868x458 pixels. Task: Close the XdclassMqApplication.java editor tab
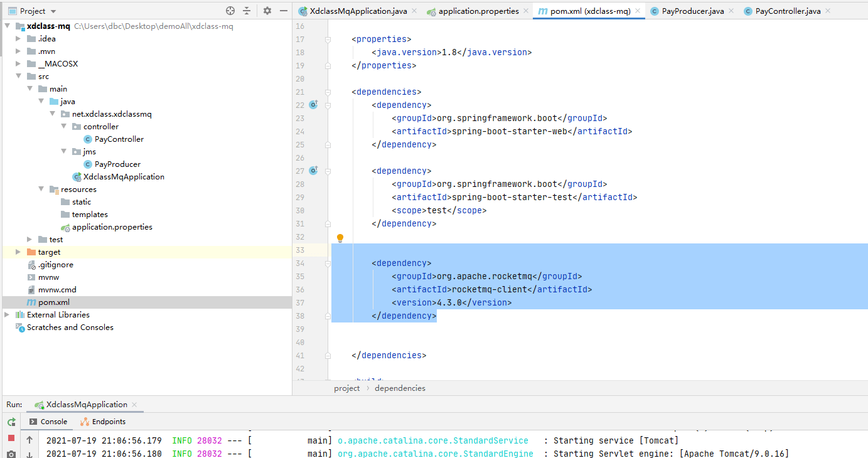pos(414,11)
